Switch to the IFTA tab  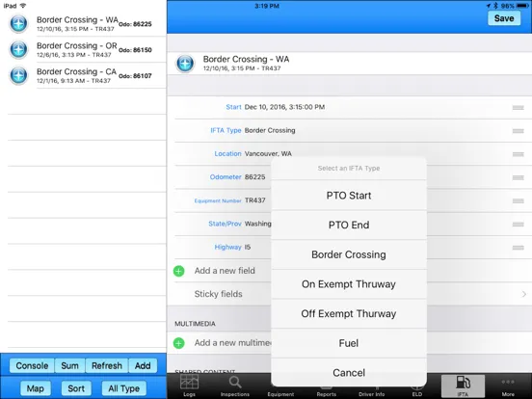(x=463, y=386)
